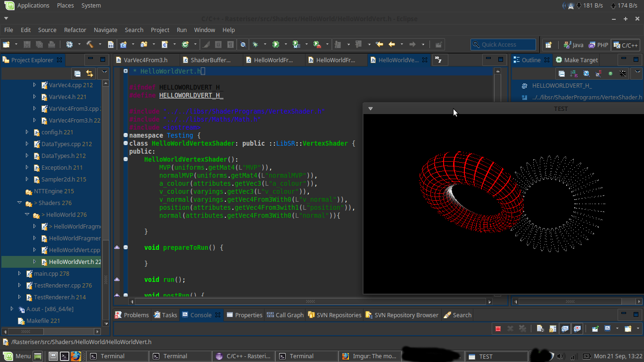Switch to the Java perspective
Viewport: 644px width, 362px height.
tap(573, 45)
